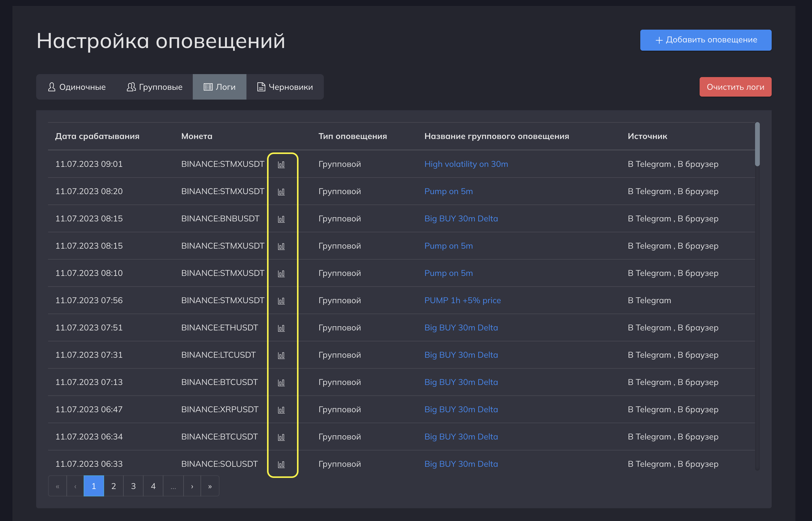
Task: Open chart icon for 07:56 STMXUSDT row
Action: coord(281,301)
